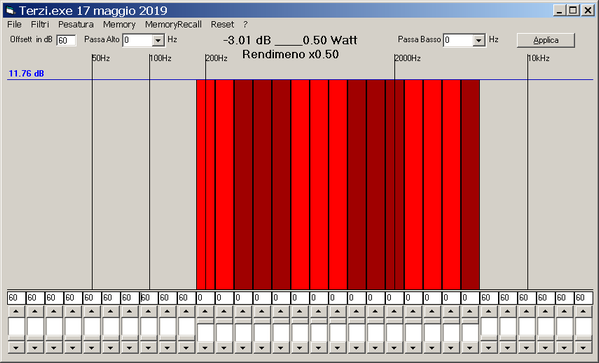
Task: Click the down arrow of the lowest-frequency band slider
Action: pyautogui.click(x=16, y=348)
